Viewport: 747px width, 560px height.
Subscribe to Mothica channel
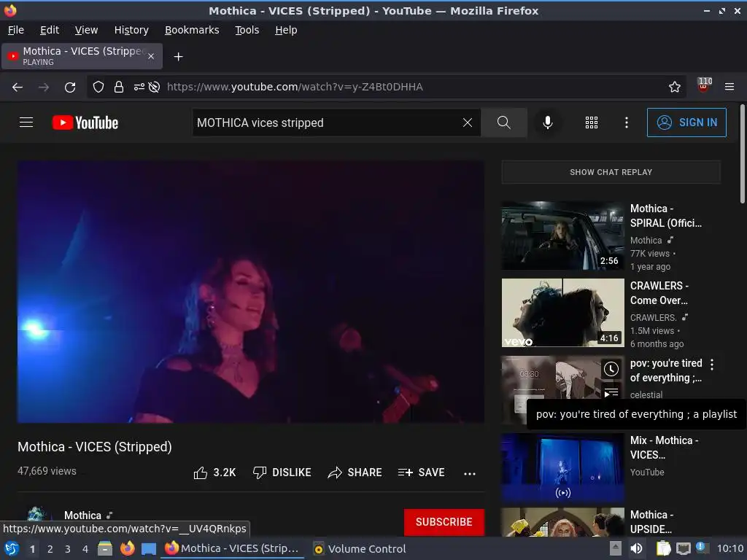pyautogui.click(x=444, y=522)
